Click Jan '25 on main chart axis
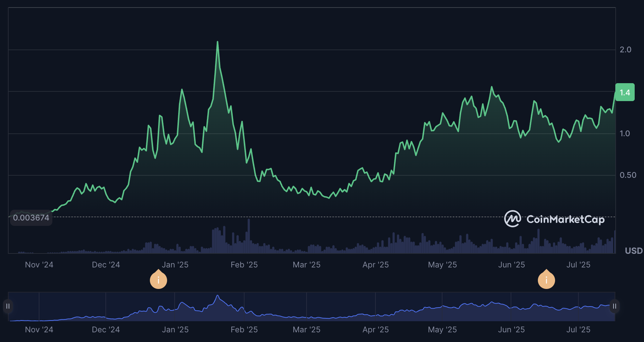 (x=175, y=265)
